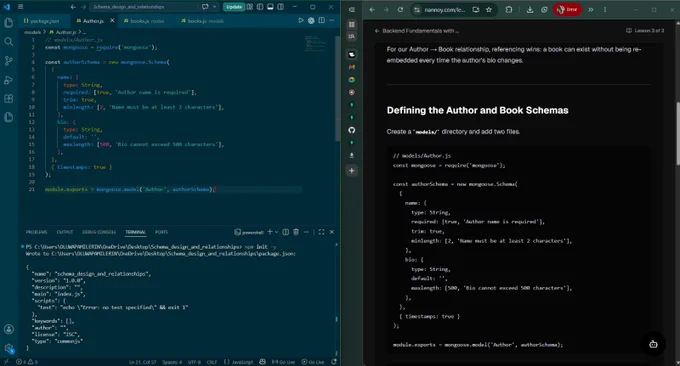The width and height of the screenshot is (680, 366).
Task: Open the Extensions view in VS Code
Action: coord(8,99)
